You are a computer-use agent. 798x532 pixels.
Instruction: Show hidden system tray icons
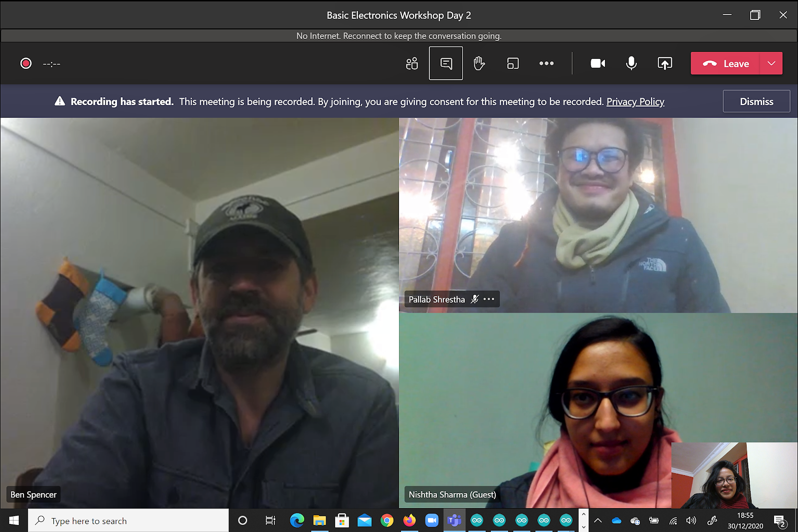pyautogui.click(x=598, y=521)
